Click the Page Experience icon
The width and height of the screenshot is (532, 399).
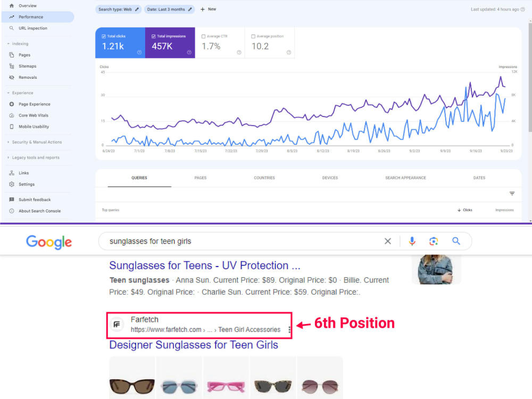(x=12, y=104)
